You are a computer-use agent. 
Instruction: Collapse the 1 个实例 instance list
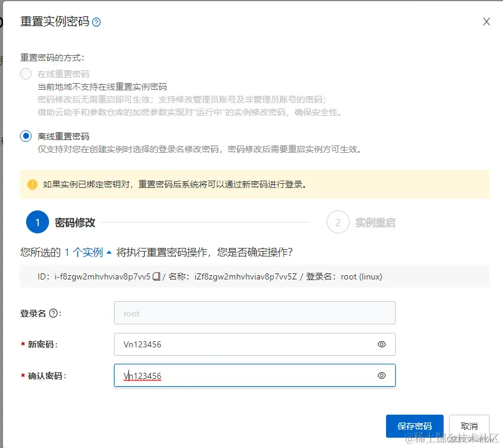pos(88,252)
